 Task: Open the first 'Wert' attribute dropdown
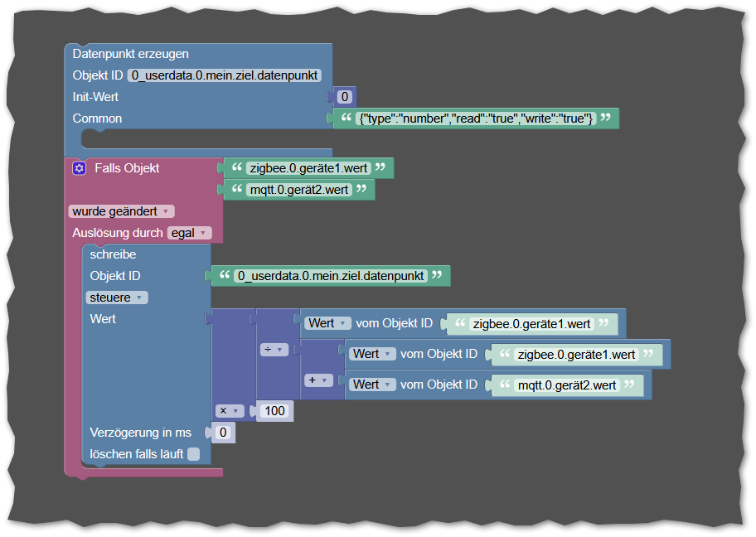tap(327, 322)
